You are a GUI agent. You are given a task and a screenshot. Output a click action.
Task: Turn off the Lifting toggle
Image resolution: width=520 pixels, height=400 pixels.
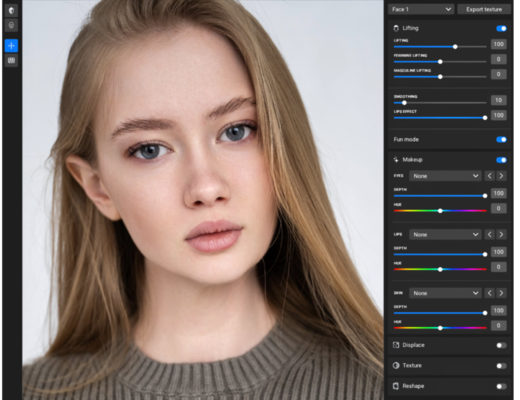tap(501, 28)
